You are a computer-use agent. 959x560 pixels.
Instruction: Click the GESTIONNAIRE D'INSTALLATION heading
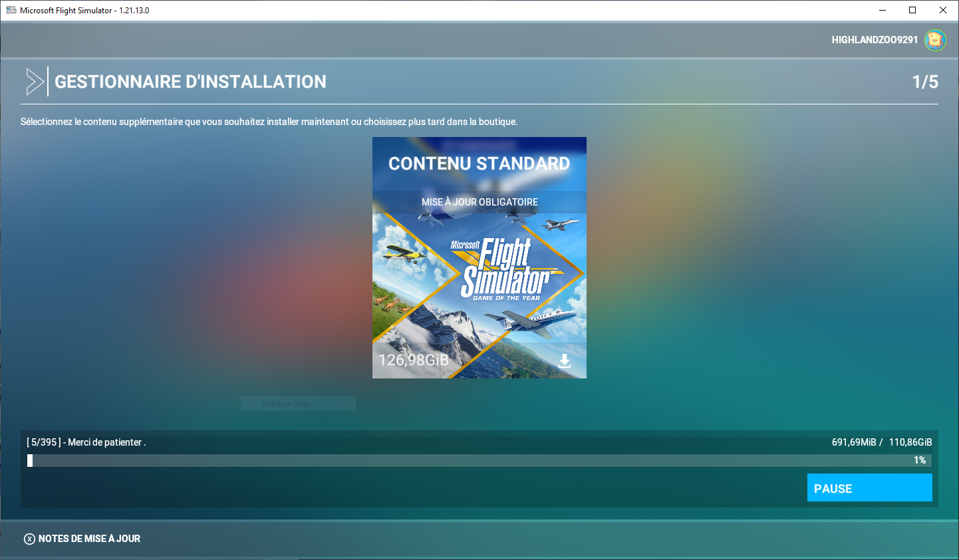pyautogui.click(x=190, y=82)
